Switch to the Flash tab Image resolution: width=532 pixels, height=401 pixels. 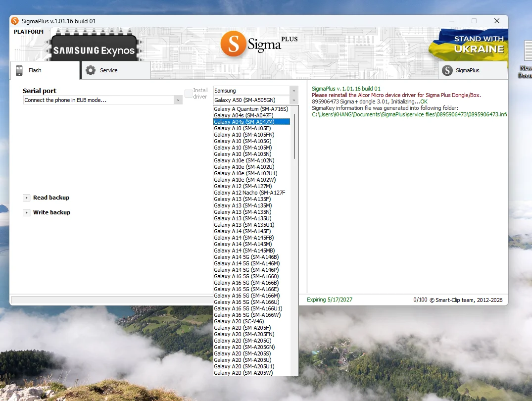tap(45, 70)
